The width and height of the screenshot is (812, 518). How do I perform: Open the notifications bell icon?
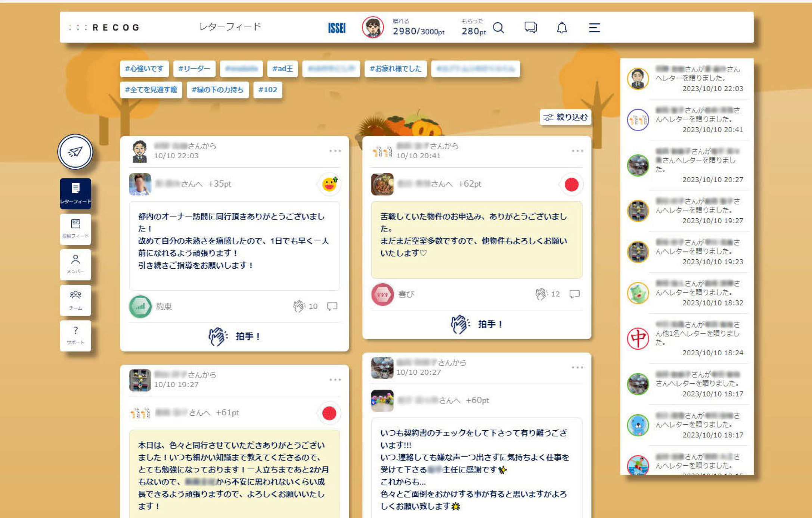coord(562,28)
